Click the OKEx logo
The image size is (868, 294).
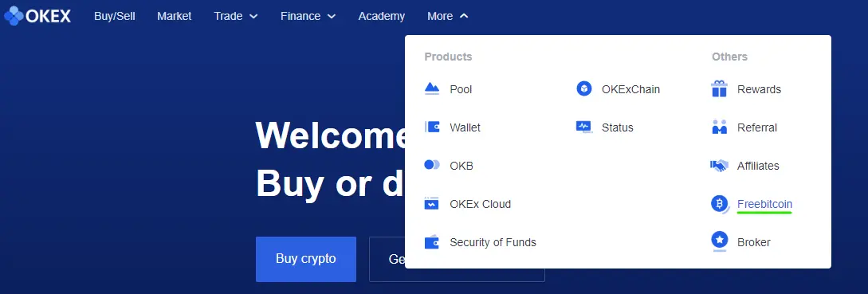click(x=37, y=16)
